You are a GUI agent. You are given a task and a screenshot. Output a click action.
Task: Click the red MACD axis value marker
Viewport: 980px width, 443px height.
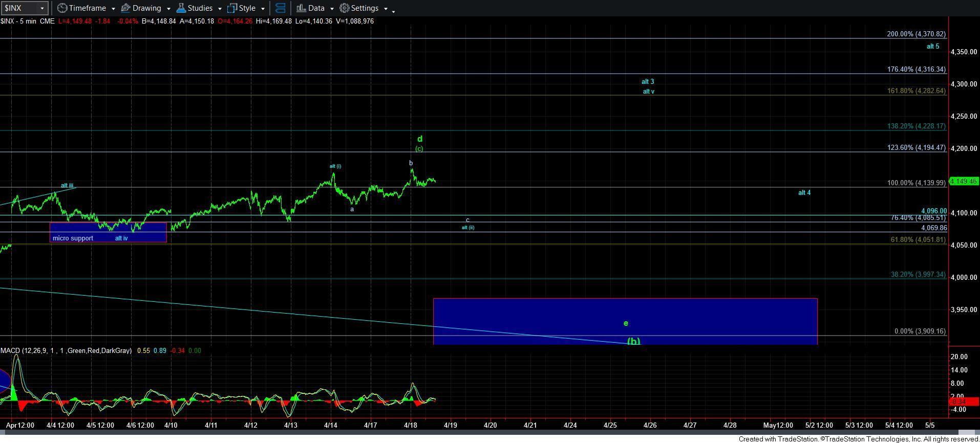[964, 402]
